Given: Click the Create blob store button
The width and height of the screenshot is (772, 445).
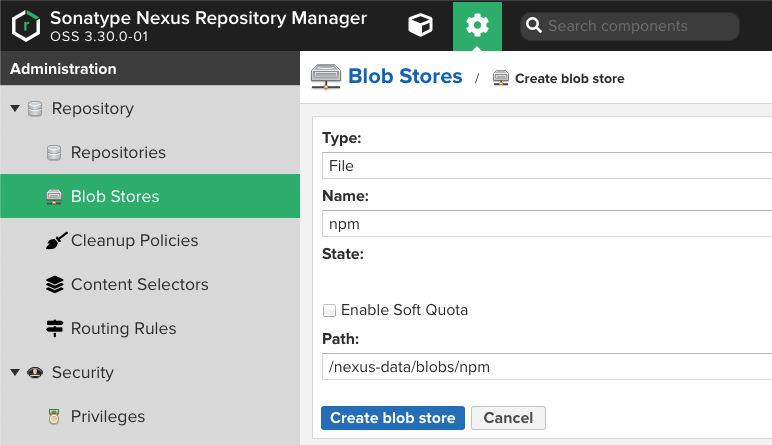Looking at the screenshot, I should pos(393,418).
